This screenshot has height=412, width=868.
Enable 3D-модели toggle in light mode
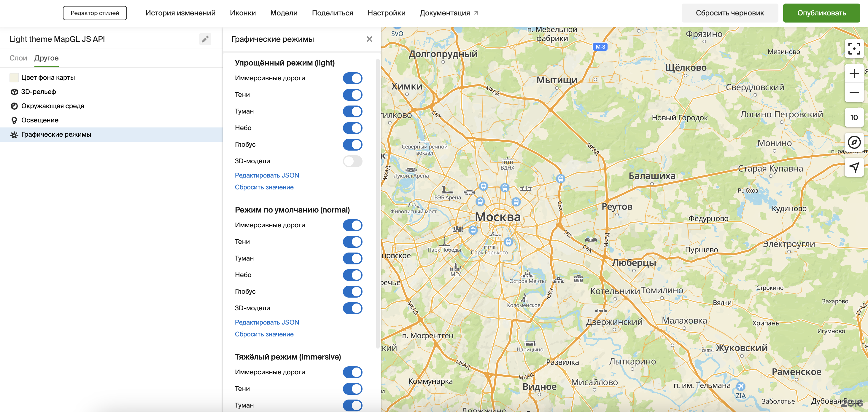[x=352, y=161]
